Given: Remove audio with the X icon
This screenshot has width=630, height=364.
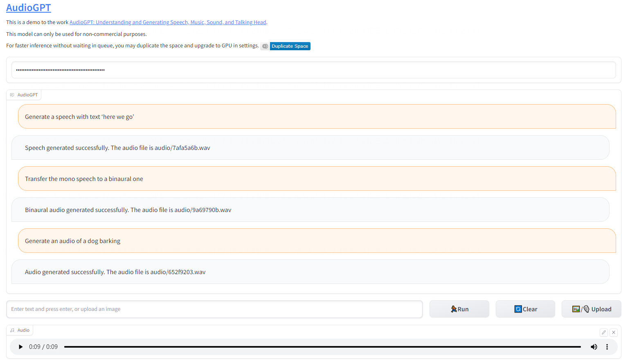Looking at the screenshot, I should point(614,333).
